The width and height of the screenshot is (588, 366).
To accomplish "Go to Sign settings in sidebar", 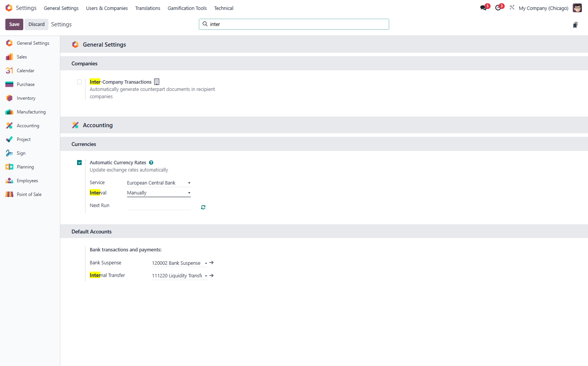I will click(x=30, y=153).
